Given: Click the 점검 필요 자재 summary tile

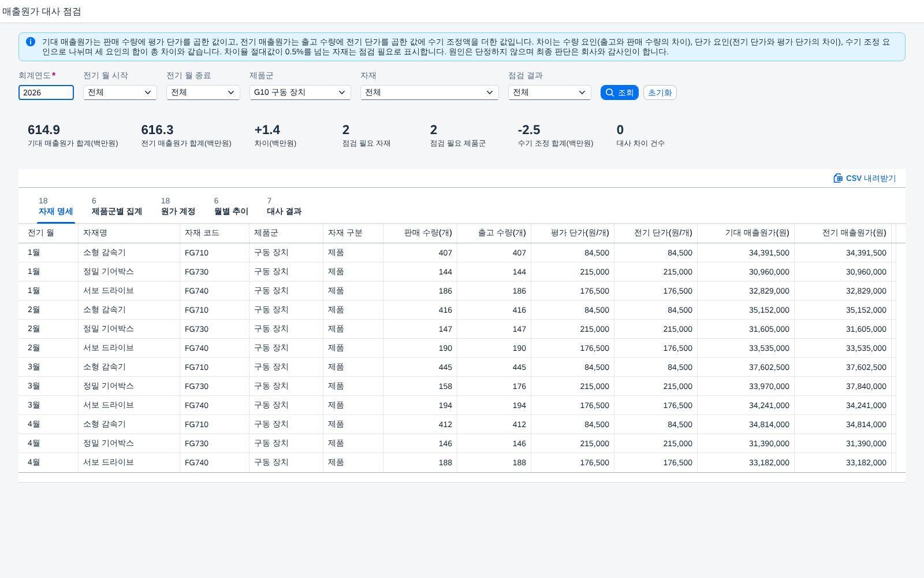Looking at the screenshot, I should pyautogui.click(x=366, y=136).
